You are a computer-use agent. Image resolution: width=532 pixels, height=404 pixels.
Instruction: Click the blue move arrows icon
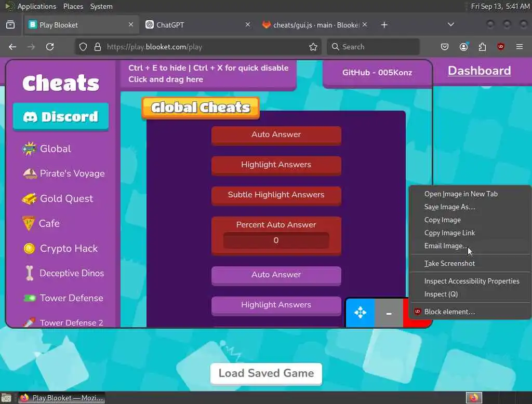(360, 313)
